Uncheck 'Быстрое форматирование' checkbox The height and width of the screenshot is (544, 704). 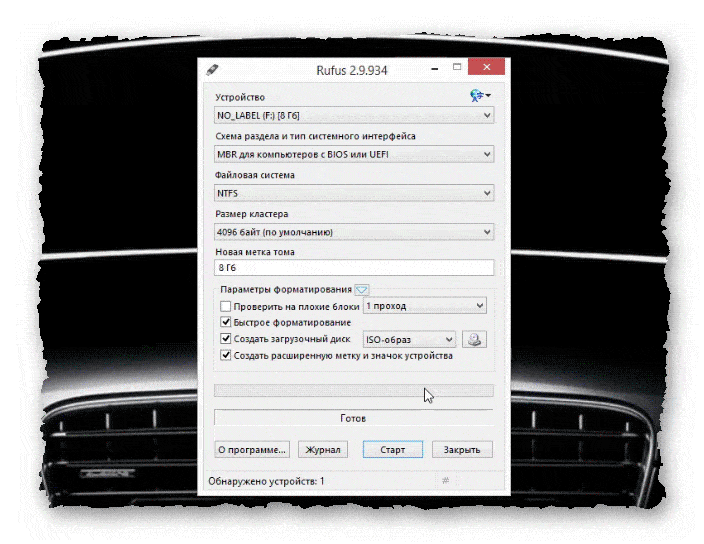coord(225,322)
